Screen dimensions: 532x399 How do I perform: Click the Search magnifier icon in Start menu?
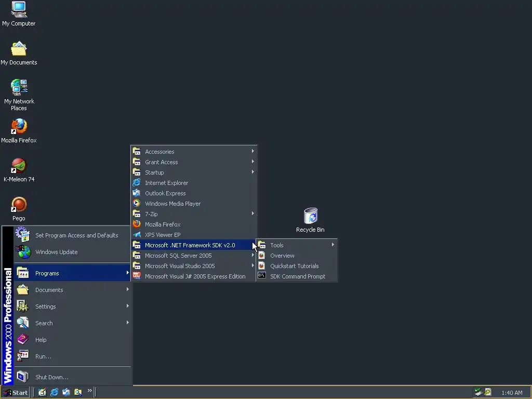point(23,323)
